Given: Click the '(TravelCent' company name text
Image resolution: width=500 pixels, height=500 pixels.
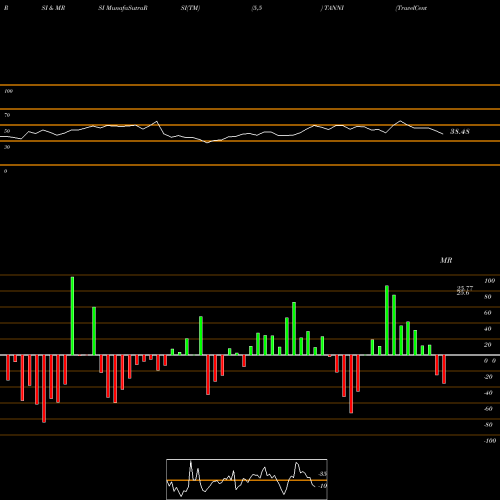Looking at the screenshot, I should (411, 8).
